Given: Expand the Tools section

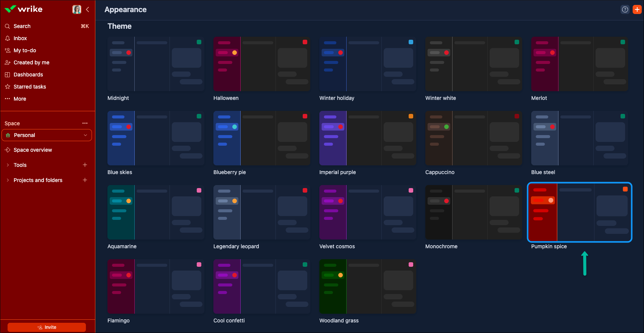Looking at the screenshot, I should pos(8,165).
